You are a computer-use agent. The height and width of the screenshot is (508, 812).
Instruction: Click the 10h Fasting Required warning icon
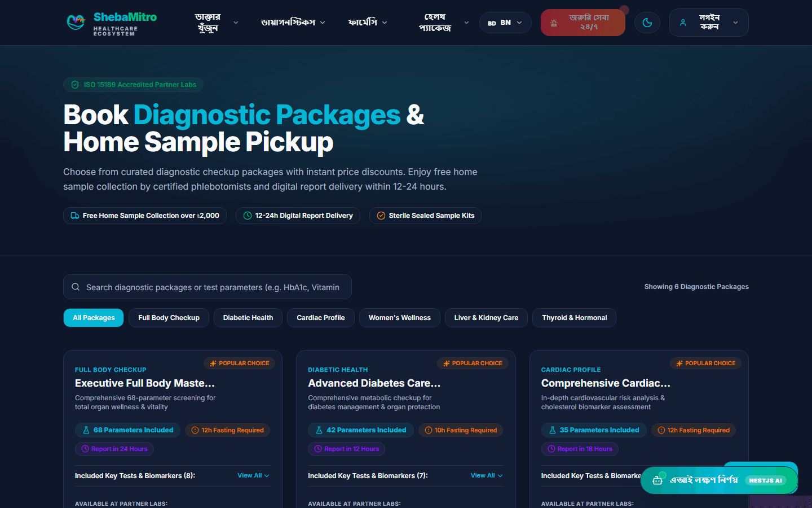(x=429, y=430)
